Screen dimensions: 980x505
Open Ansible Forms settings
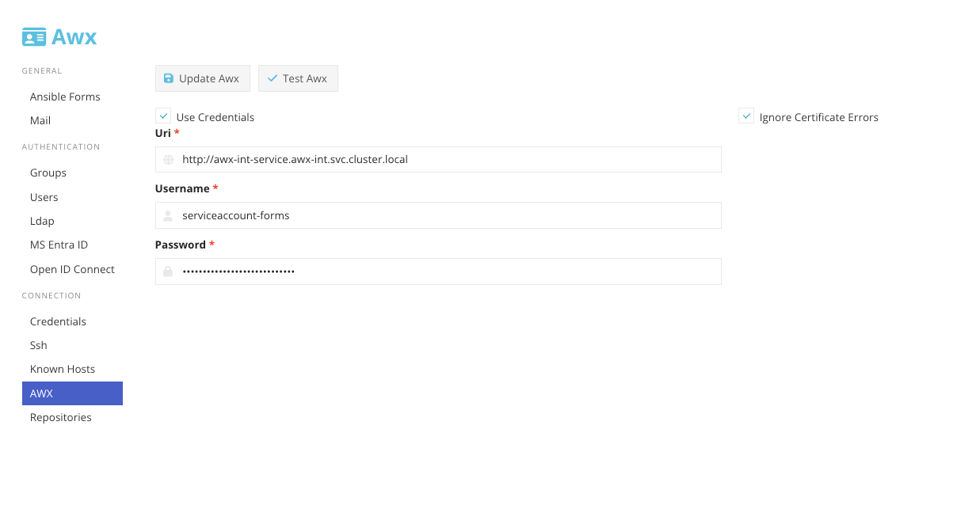click(65, 97)
